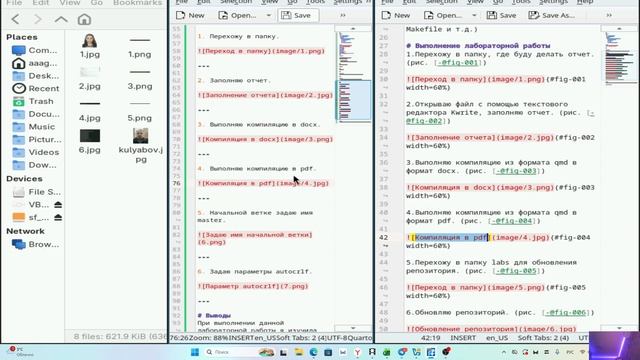Open Go menu in file manager
The width and height of the screenshot is (640, 360).
pos(96,3)
